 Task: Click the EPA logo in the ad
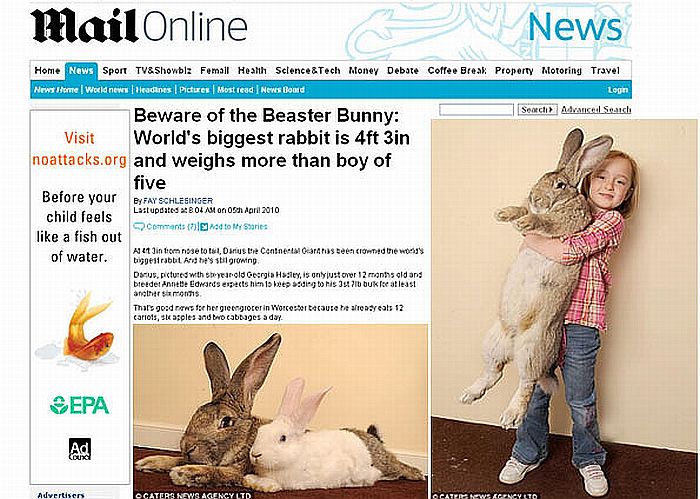pyautogui.click(x=79, y=405)
